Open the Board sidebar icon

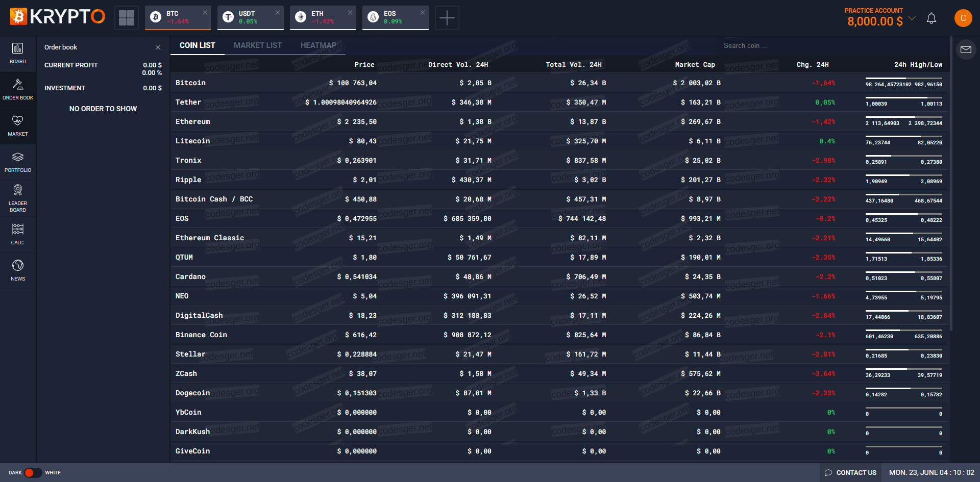(x=18, y=54)
